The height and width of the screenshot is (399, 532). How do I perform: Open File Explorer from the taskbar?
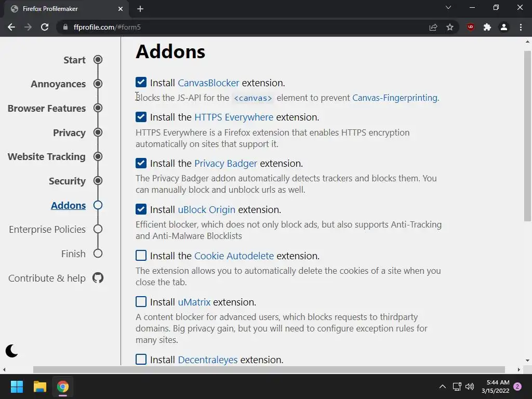39,387
